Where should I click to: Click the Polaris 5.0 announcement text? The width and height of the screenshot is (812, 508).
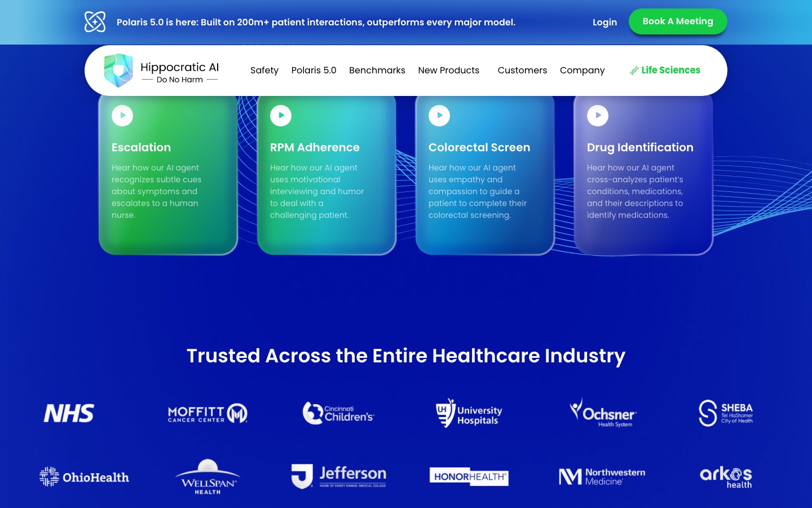click(x=316, y=22)
